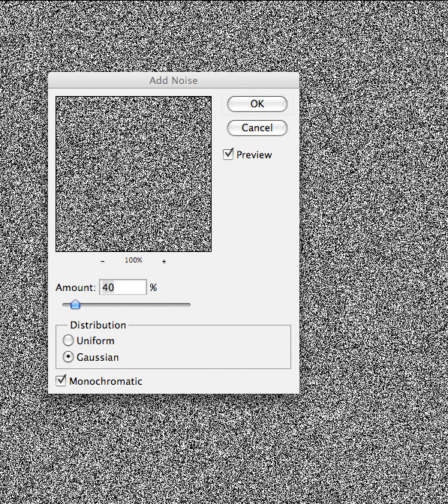Click the Add Noise title bar

pos(173,80)
